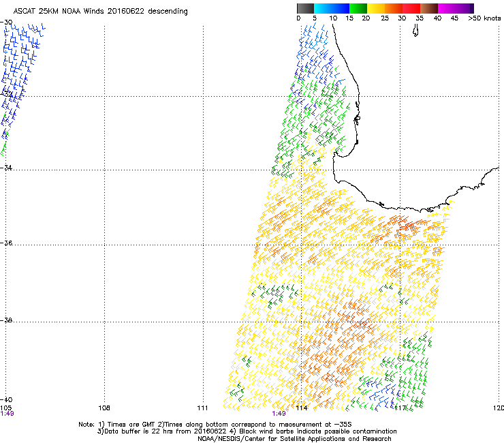This screenshot has width=504, height=443.
Task: Click the gray 0–5 knots legend segment
Action: tap(305, 8)
